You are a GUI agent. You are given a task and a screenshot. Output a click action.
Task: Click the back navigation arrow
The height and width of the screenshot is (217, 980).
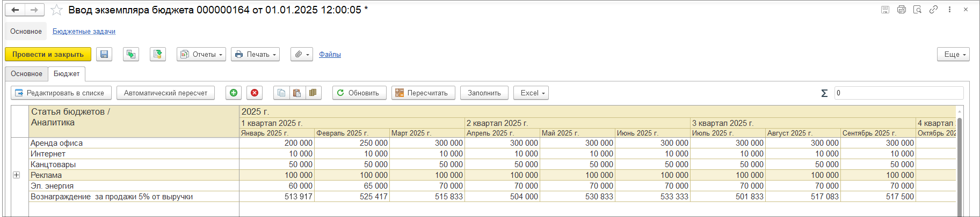(15, 10)
